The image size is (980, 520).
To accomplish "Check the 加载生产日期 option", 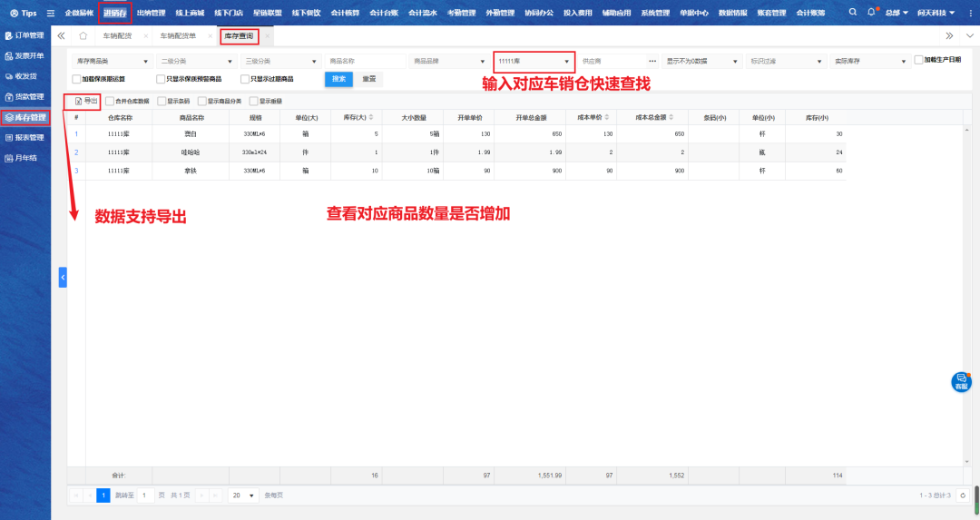I will (x=918, y=60).
